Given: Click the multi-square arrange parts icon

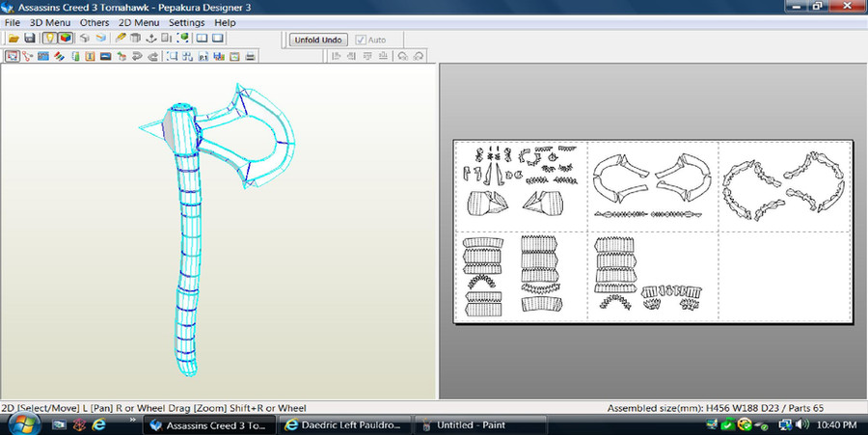Looking at the screenshot, I should [188, 56].
